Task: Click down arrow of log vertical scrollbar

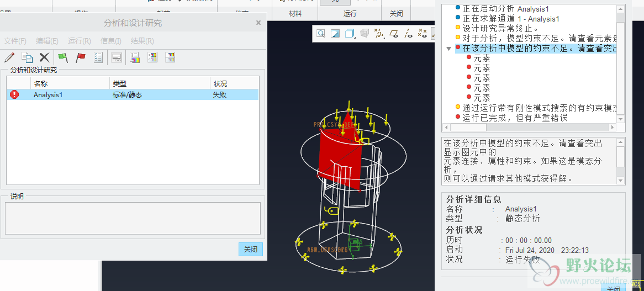Action: click(x=621, y=119)
